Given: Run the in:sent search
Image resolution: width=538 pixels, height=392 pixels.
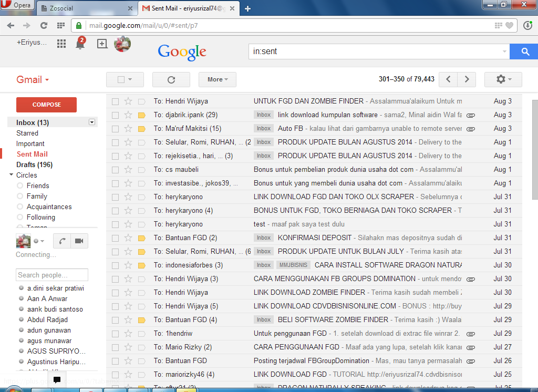Looking at the screenshot, I should (524, 51).
